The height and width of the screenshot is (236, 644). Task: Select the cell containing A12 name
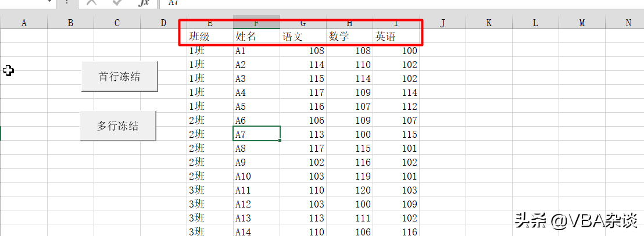256,204
